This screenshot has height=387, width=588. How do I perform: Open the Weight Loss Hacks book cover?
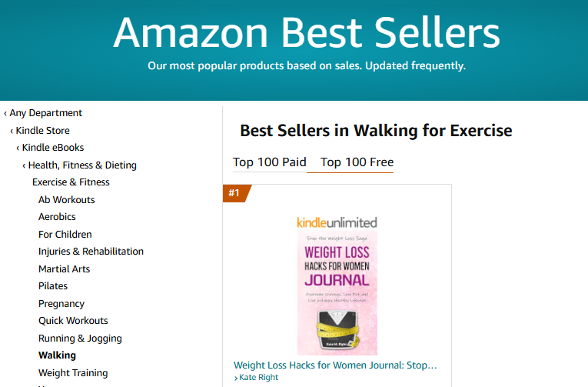pyautogui.click(x=337, y=293)
